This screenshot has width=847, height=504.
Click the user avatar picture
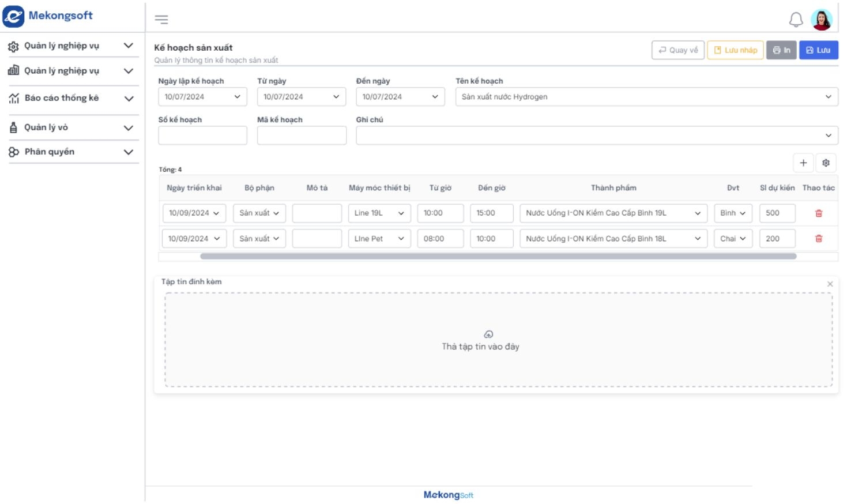coord(821,20)
